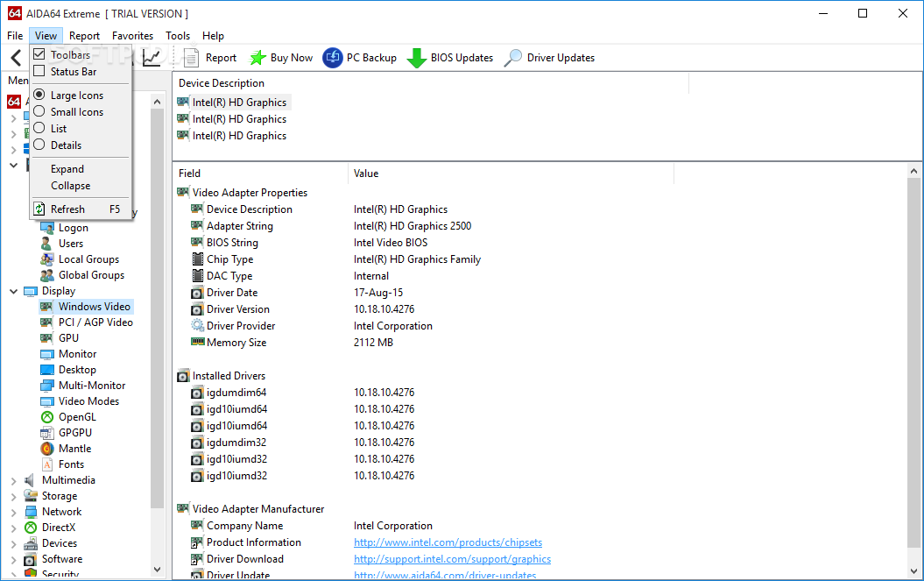
Task: Click the OpenGL green icon
Action: coord(47,417)
